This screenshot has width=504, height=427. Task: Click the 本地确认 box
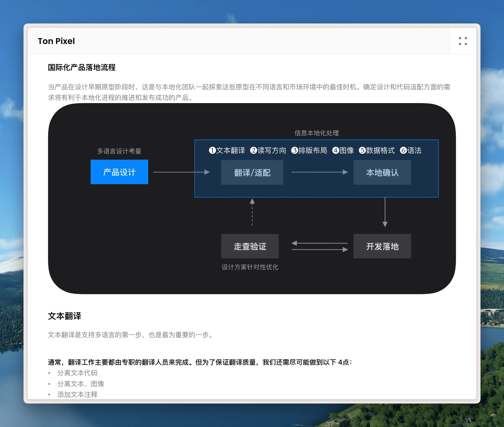pyautogui.click(x=382, y=172)
